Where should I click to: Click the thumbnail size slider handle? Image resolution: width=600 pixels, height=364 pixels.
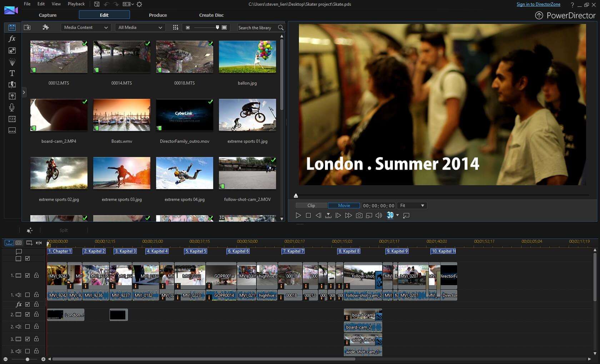[x=217, y=27]
